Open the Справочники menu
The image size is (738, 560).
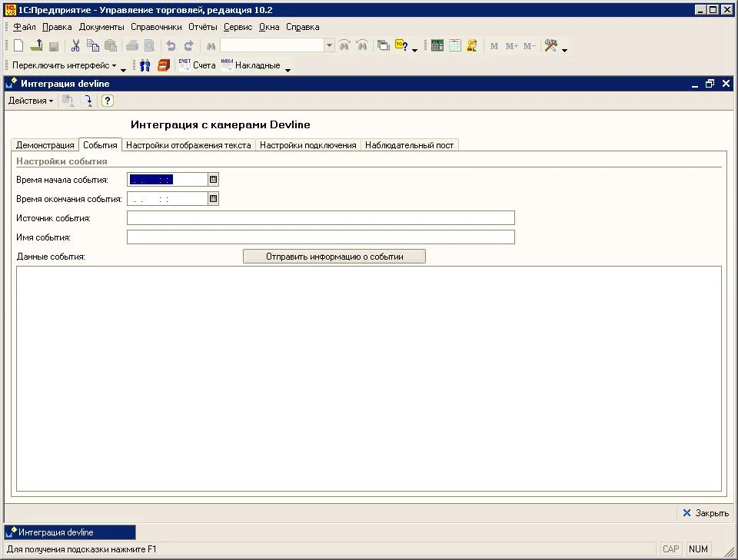click(156, 27)
